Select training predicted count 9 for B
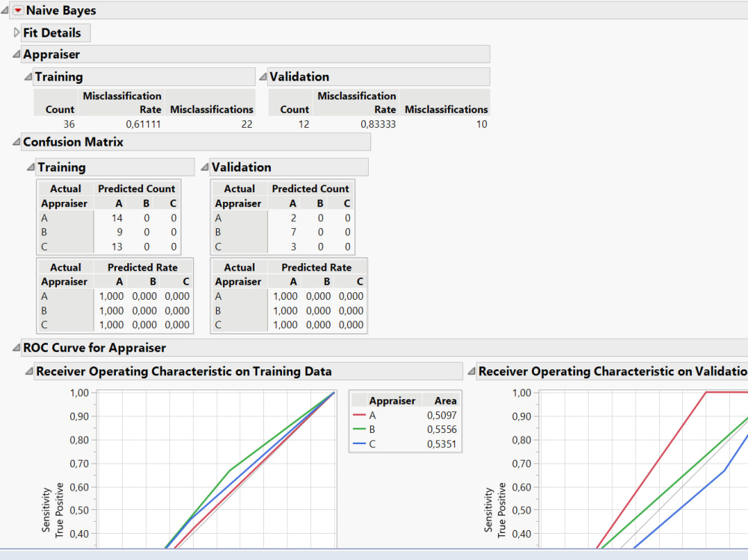The height and width of the screenshot is (560, 748). click(x=120, y=233)
